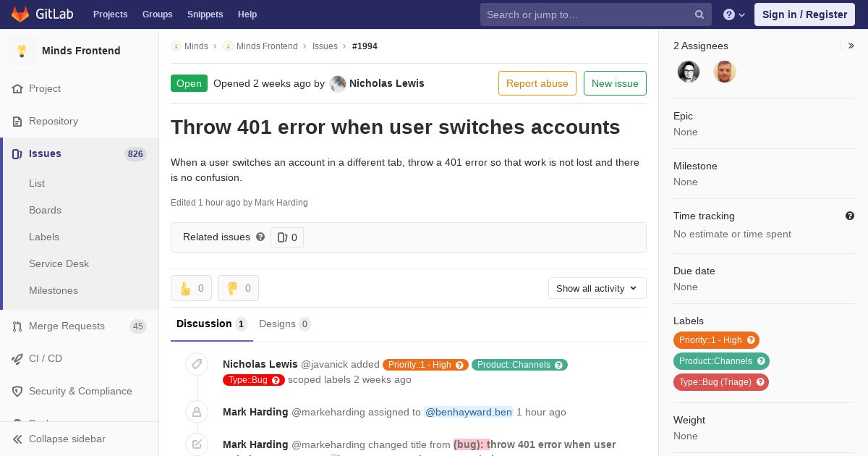
Task: Click the related issues count badge
Action: point(287,237)
